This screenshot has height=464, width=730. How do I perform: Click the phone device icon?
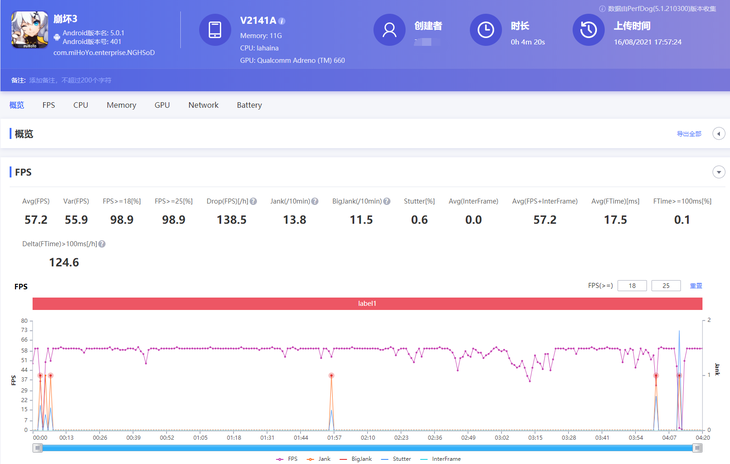click(x=215, y=31)
